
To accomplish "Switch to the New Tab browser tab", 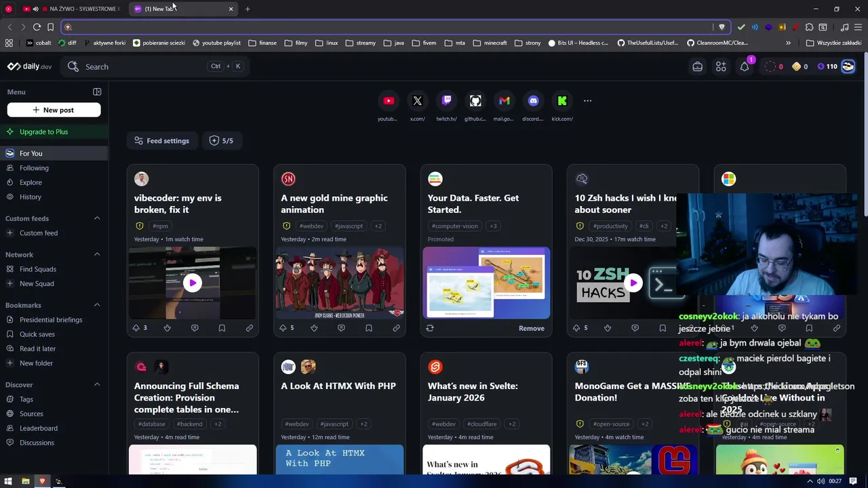I will pyautogui.click(x=183, y=9).
